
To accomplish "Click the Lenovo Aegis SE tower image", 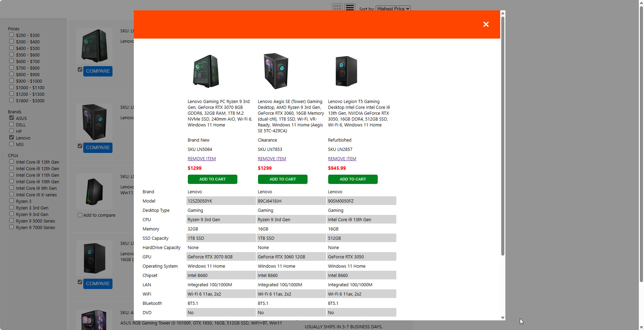I will pos(276,71).
